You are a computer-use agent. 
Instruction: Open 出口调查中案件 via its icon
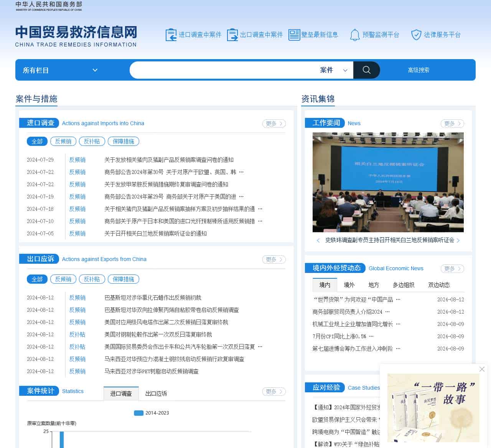[x=233, y=34]
